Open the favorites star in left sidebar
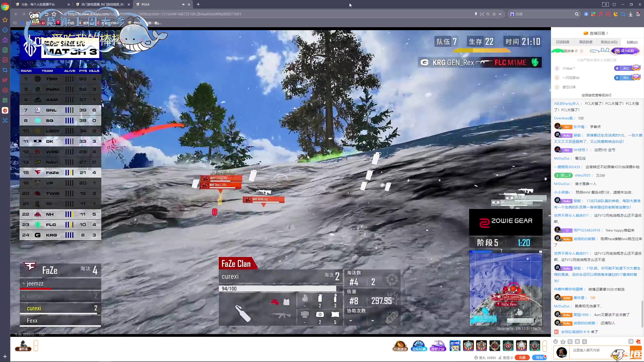644x362 pixels. click(5, 20)
